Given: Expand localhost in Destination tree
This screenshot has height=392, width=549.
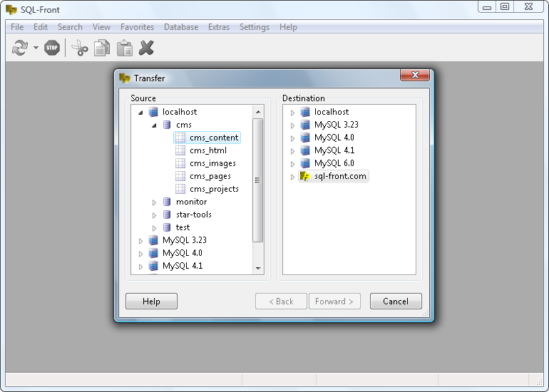Looking at the screenshot, I should [x=293, y=113].
